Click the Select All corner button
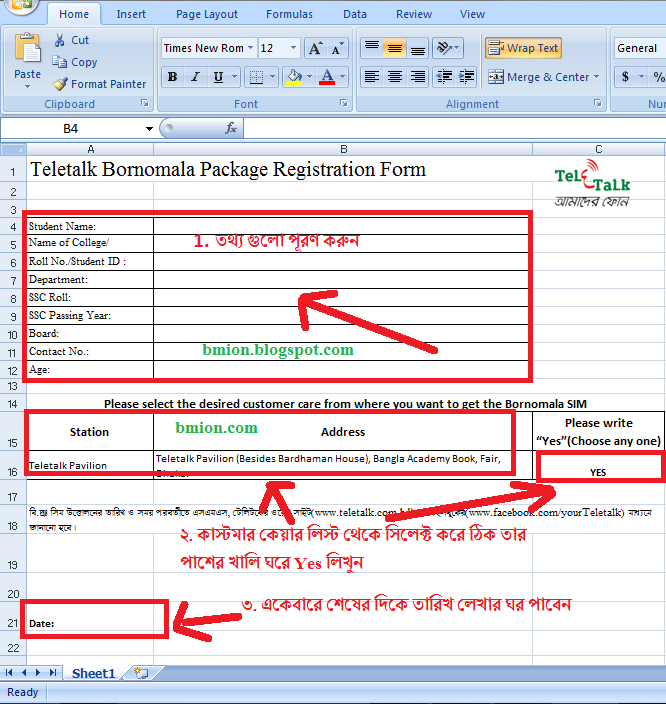 (13, 149)
